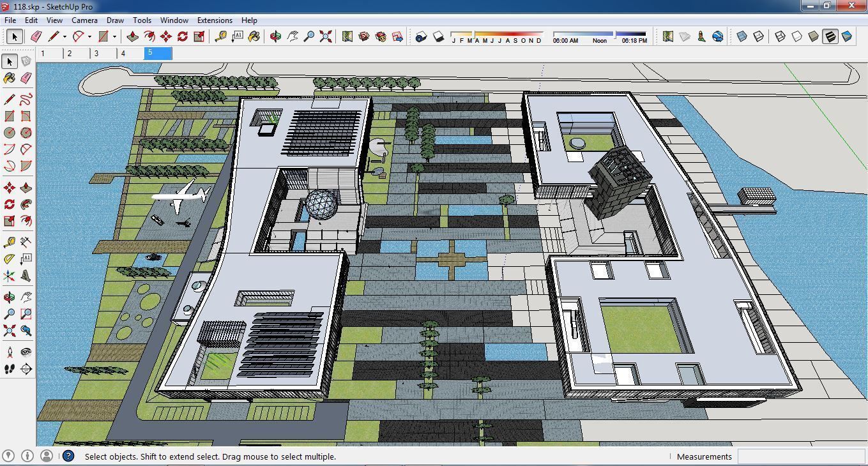The height and width of the screenshot is (466, 868).
Task: Select the Position Camera tool
Action: 10,352
